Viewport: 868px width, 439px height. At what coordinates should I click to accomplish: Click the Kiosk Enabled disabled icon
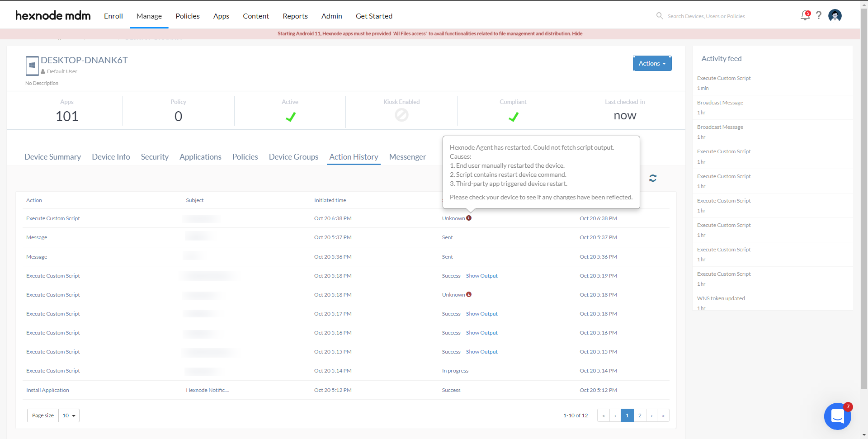401,115
